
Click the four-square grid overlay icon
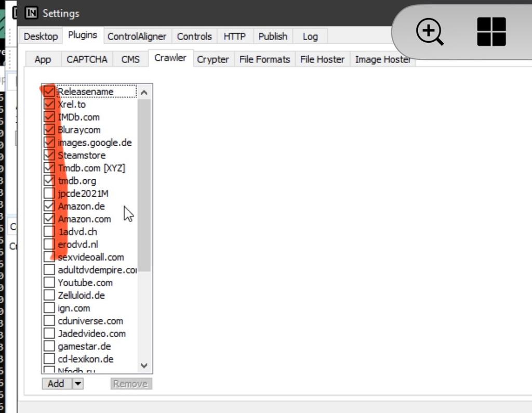click(491, 32)
